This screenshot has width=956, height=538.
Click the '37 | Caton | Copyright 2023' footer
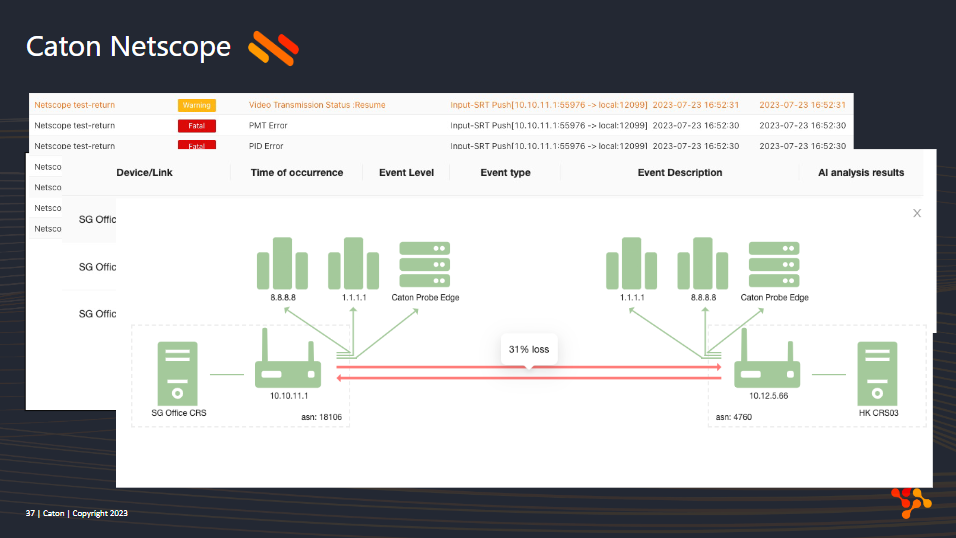pyautogui.click(x=77, y=514)
